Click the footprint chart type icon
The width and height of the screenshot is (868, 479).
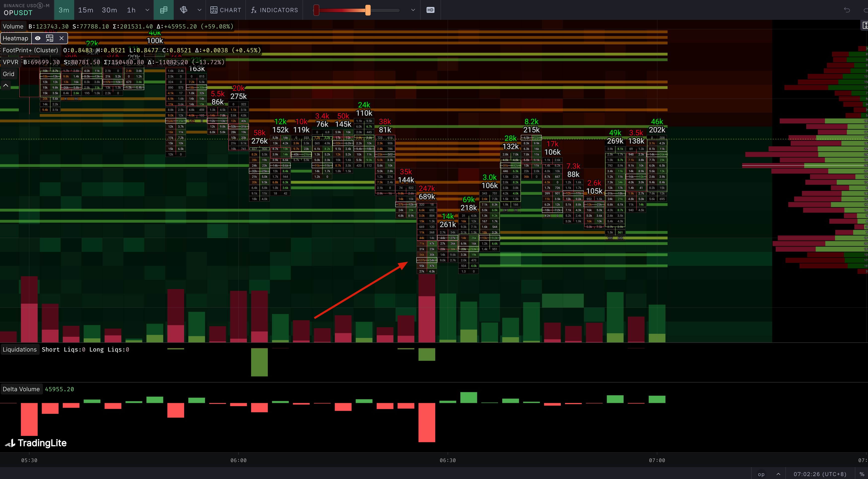tap(164, 10)
